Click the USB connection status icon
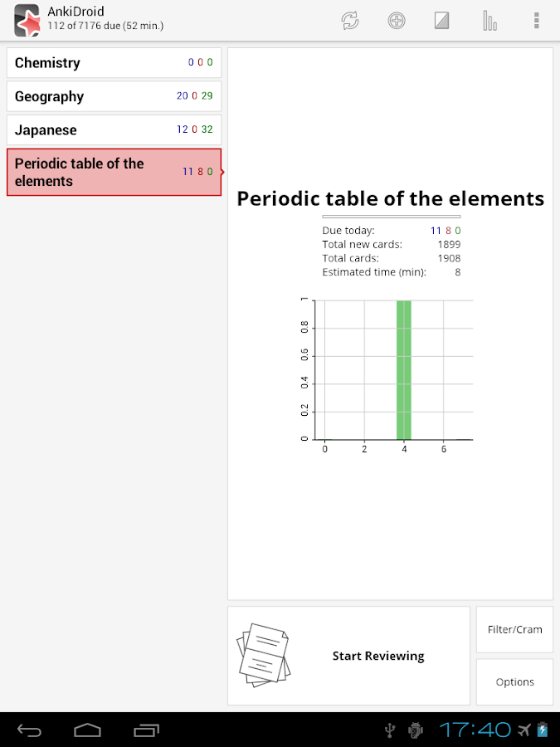The height and width of the screenshot is (747, 560). 390,730
